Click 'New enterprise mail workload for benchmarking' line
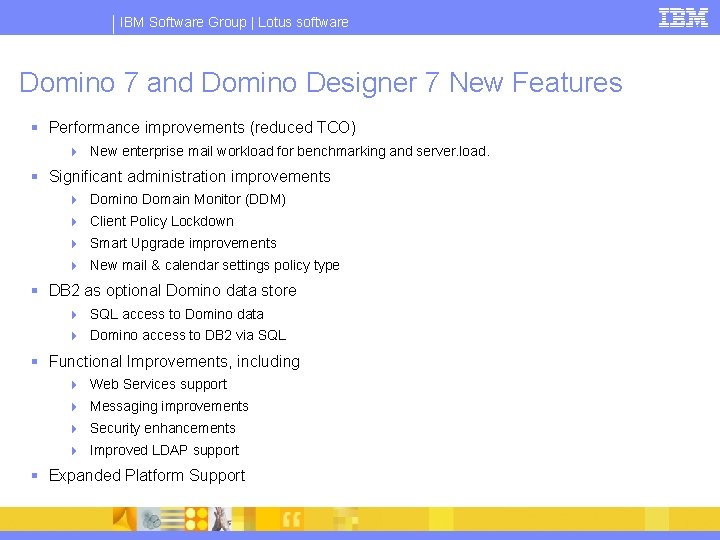This screenshot has height=540, width=720. (x=290, y=151)
